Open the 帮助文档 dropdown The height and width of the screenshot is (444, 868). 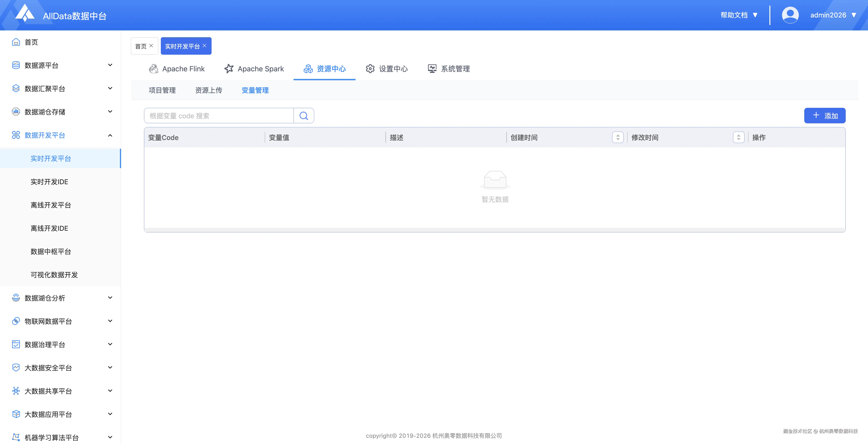(x=739, y=15)
